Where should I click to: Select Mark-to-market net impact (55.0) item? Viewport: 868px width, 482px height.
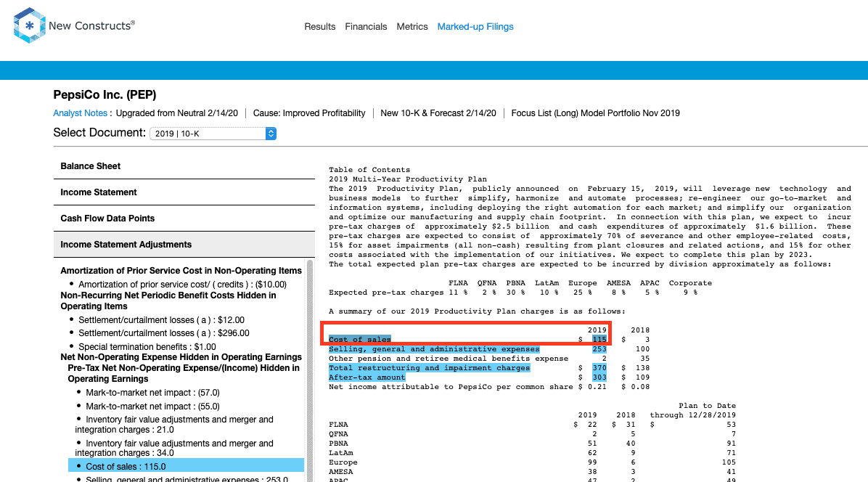(x=153, y=407)
